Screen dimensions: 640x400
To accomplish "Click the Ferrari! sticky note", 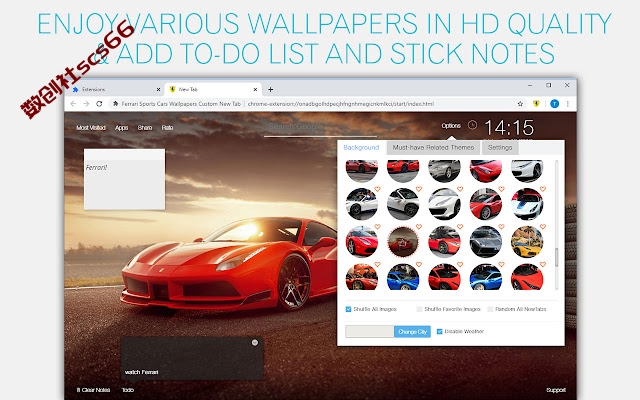I will tap(124, 179).
